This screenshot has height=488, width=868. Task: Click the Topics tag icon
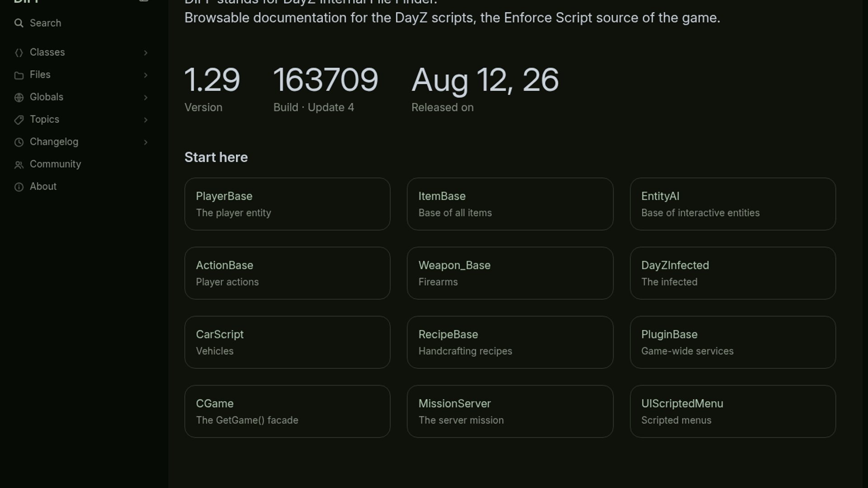[x=19, y=120]
